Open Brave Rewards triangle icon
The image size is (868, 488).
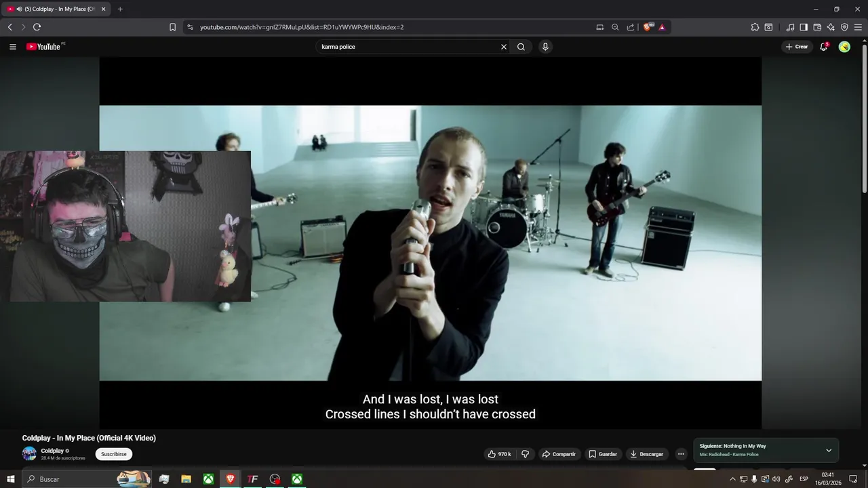tap(662, 27)
